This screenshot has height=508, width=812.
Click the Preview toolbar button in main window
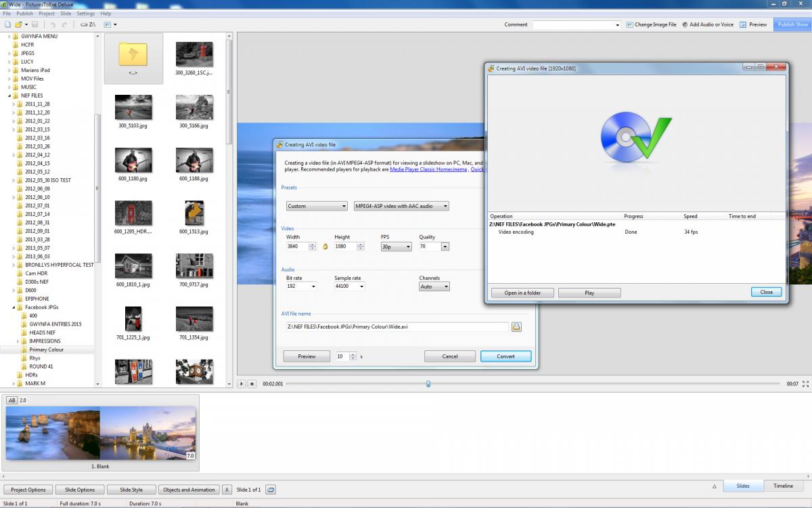[x=754, y=24]
